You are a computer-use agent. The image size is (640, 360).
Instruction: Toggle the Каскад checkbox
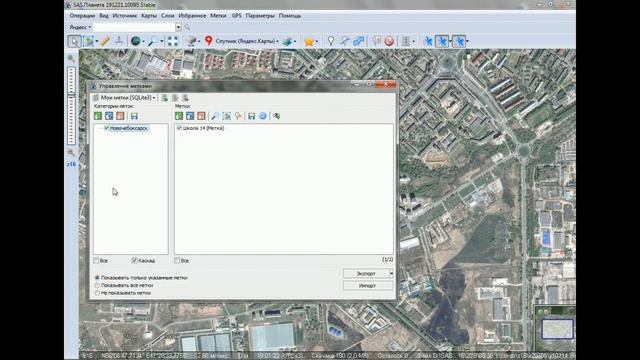click(134, 260)
